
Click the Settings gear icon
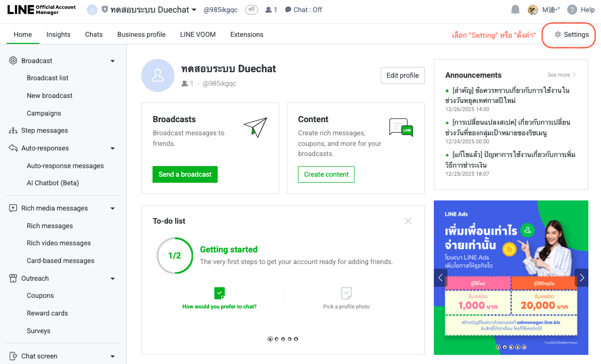click(558, 34)
